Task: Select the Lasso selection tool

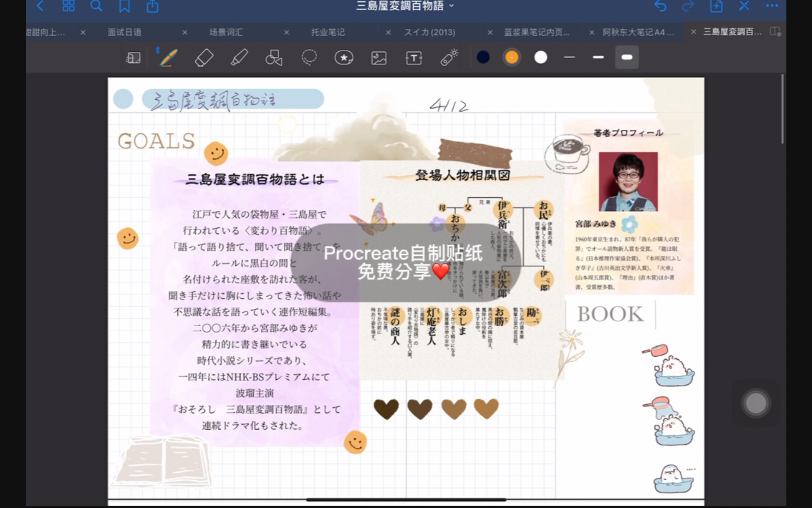Action: [x=309, y=58]
